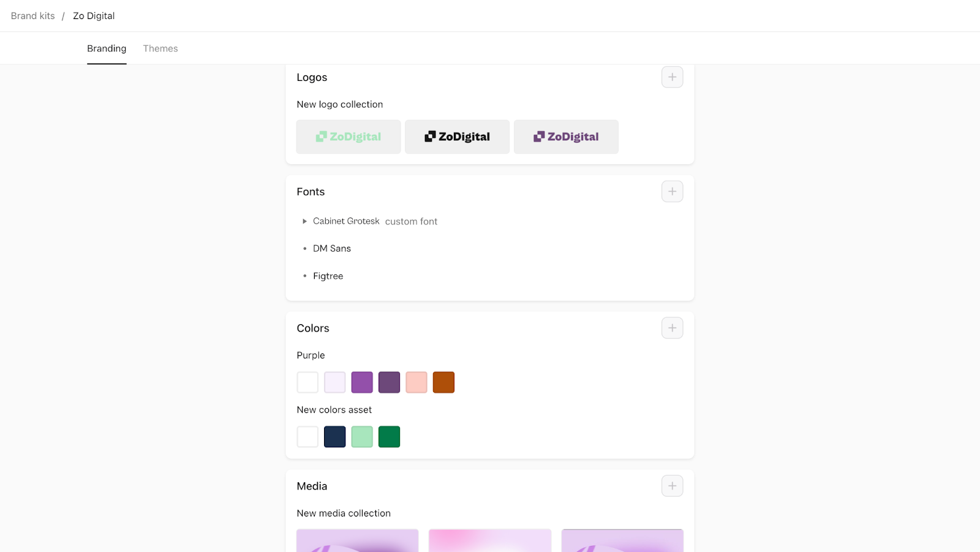This screenshot has height=552, width=980.
Task: Pick the bright purple color swatch
Action: click(362, 382)
